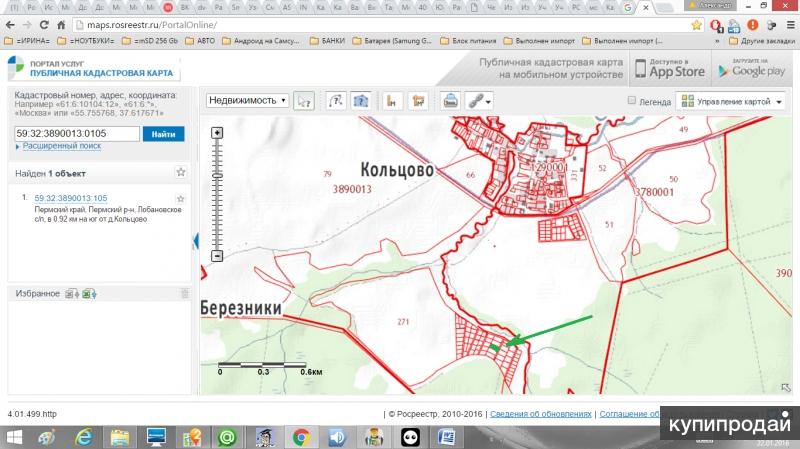Switch to Chrome in the taskbar
800x449 pixels.
point(302,437)
